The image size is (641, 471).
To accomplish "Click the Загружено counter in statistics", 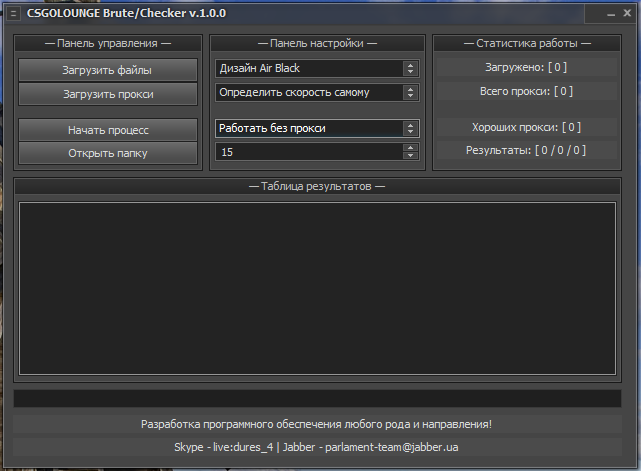I will pos(526,67).
